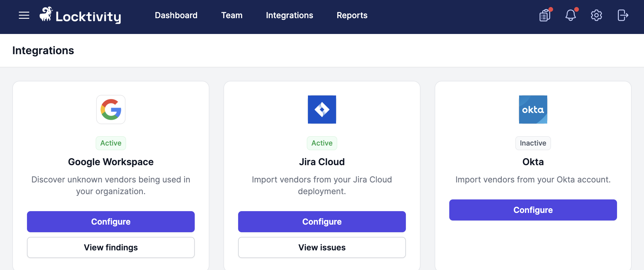Open the notifications bell
Screen dimensions: 644x270
click(571, 15)
